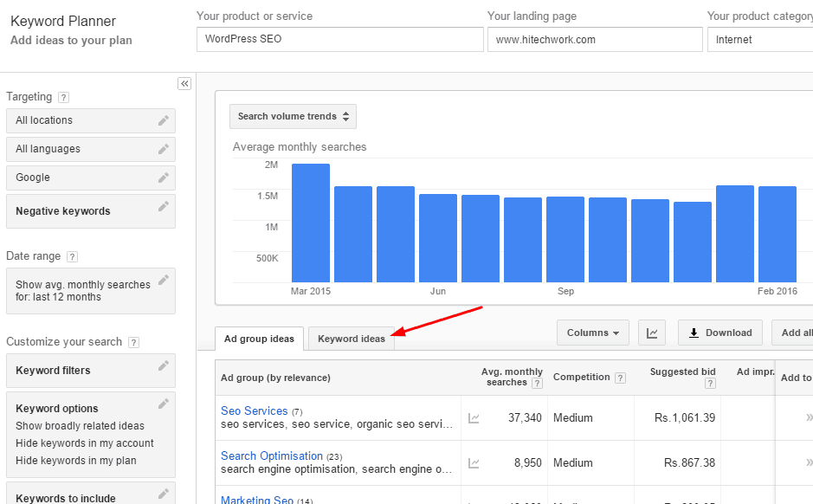Open Suggested bid help icon
The image size is (813, 504).
(x=710, y=383)
